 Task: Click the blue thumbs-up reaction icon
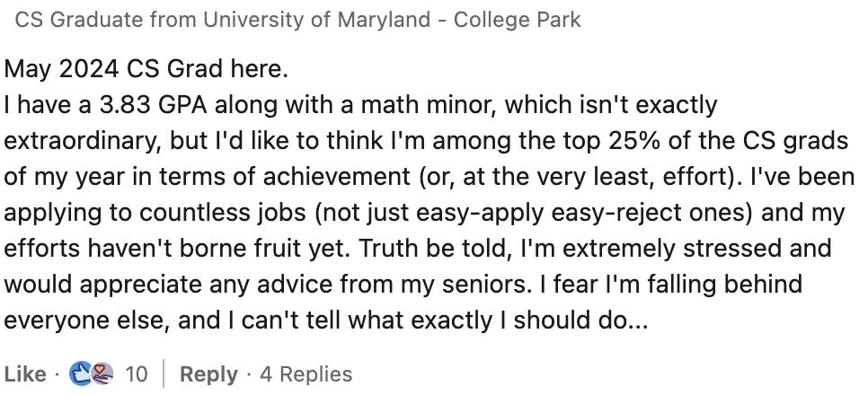click(79, 374)
